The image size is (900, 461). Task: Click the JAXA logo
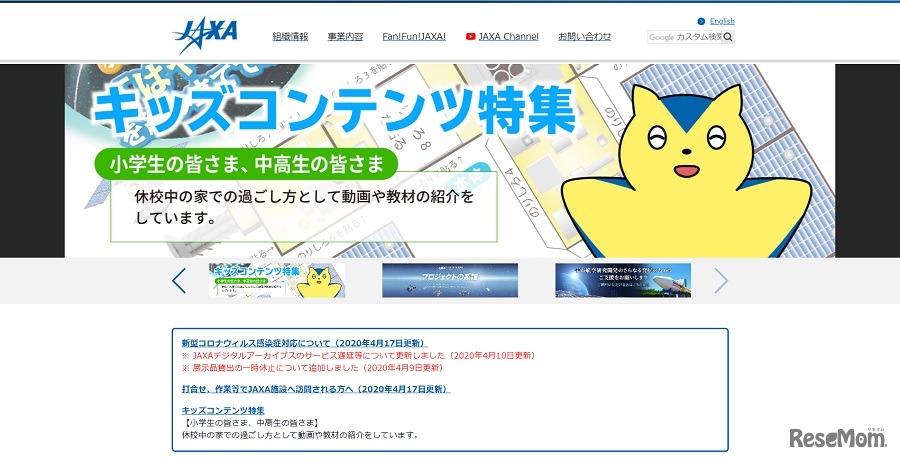[205, 35]
